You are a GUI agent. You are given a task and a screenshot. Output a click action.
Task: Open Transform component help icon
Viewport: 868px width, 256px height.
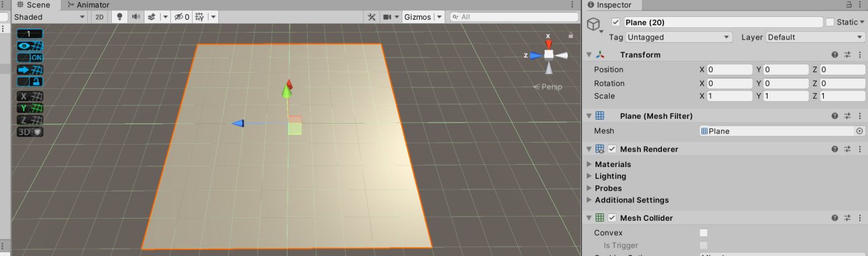click(x=835, y=55)
